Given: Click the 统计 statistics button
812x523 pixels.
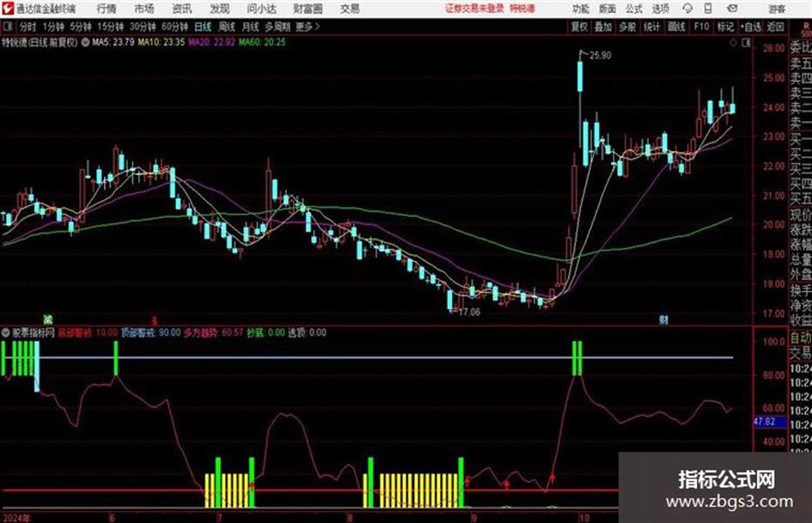Looking at the screenshot, I should pos(652,27).
